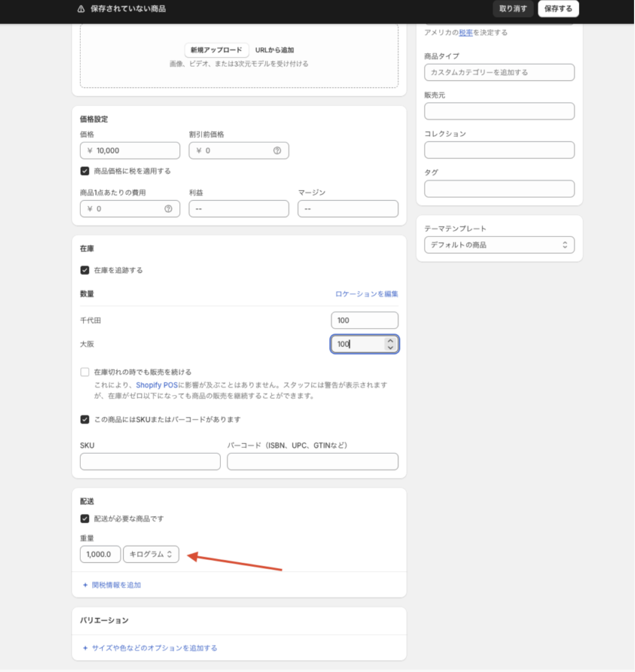Enable 在庫切れの時でも販売を続ける checkbox

click(x=85, y=372)
